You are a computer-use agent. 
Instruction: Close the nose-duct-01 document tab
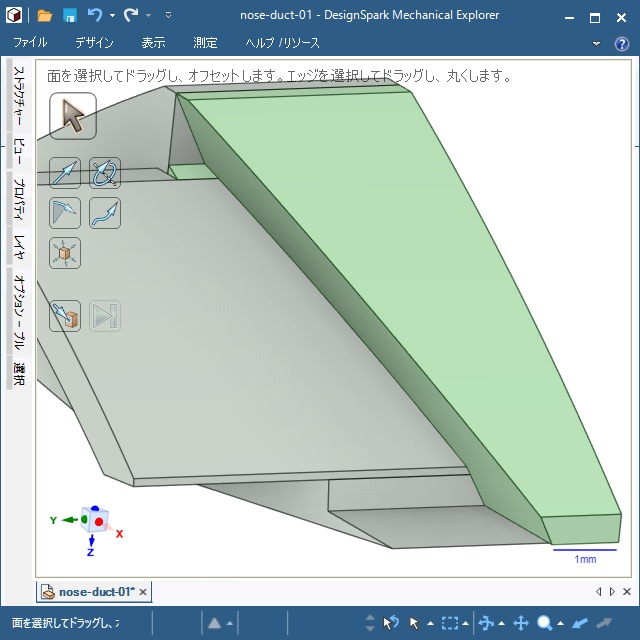tap(143, 592)
